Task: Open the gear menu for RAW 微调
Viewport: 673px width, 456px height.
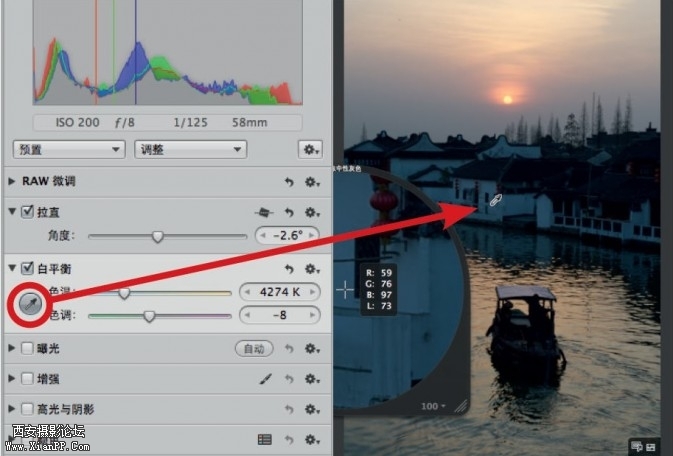Action: [312, 182]
